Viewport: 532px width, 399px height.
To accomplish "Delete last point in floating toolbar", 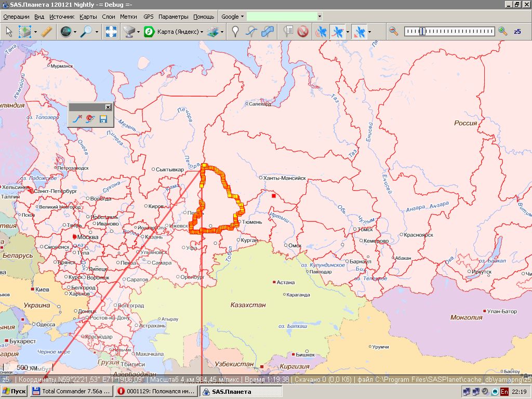I will point(77,119).
